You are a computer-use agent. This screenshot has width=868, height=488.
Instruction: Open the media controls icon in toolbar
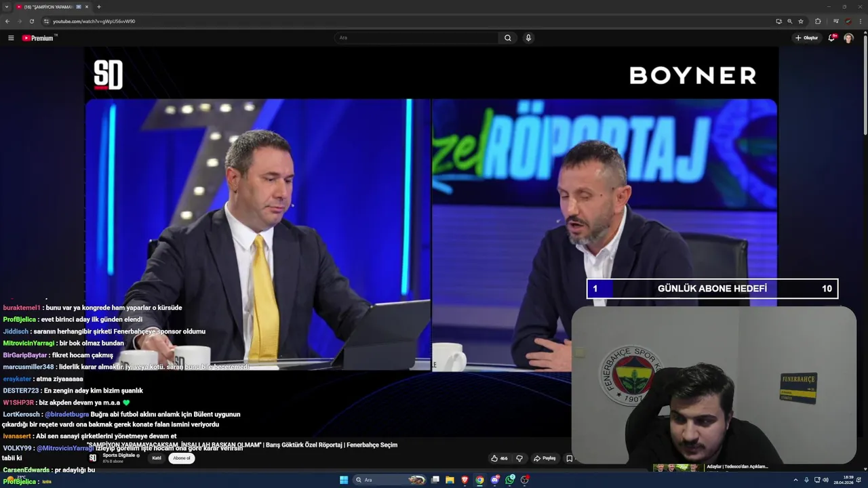coord(835,21)
